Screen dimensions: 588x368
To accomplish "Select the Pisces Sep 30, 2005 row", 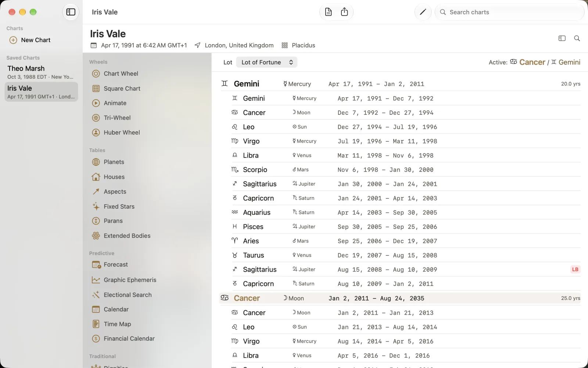I will (x=406, y=227).
